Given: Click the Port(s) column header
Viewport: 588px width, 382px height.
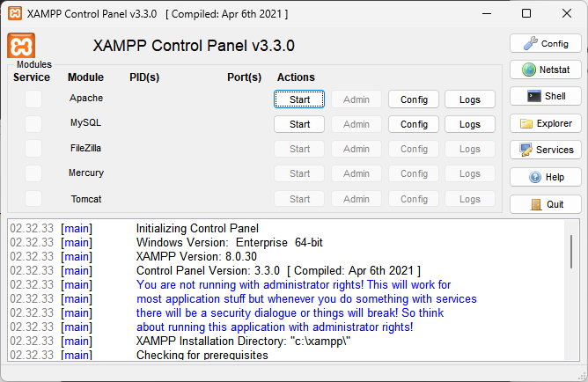Looking at the screenshot, I should point(244,77).
